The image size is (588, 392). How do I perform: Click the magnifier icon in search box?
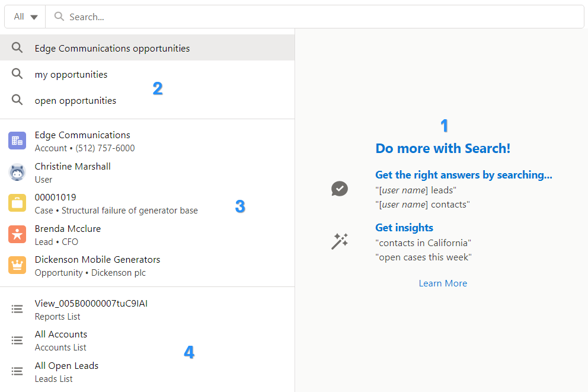point(59,16)
